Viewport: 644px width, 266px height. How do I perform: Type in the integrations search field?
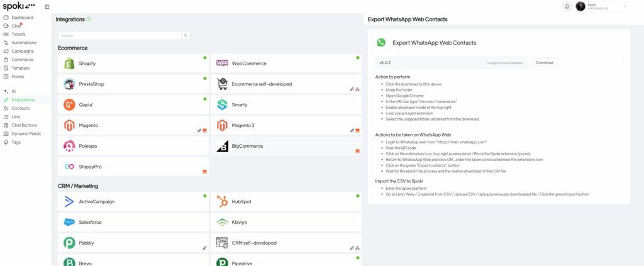pyautogui.click(x=119, y=36)
